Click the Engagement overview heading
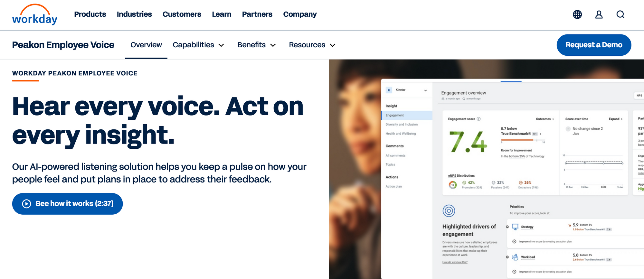This screenshot has height=279, width=644. point(464,93)
